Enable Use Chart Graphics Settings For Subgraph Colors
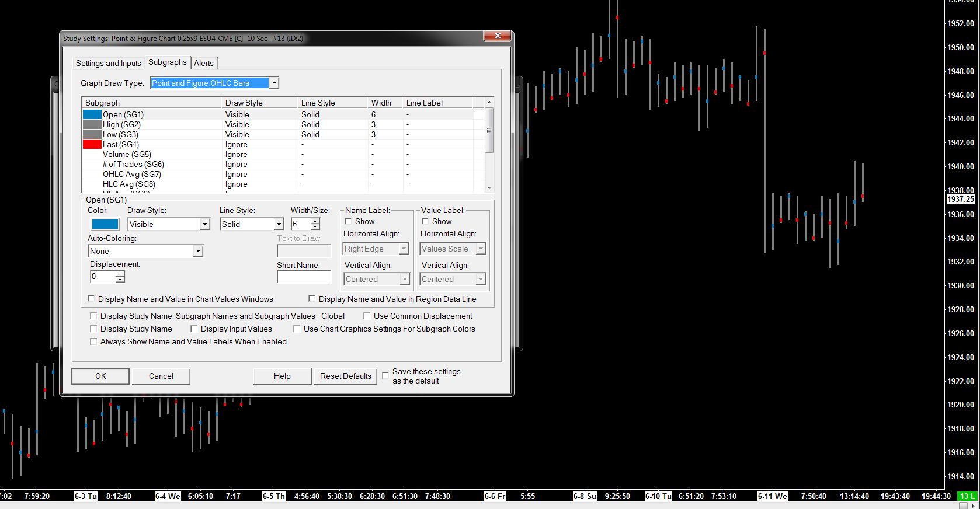 (297, 329)
